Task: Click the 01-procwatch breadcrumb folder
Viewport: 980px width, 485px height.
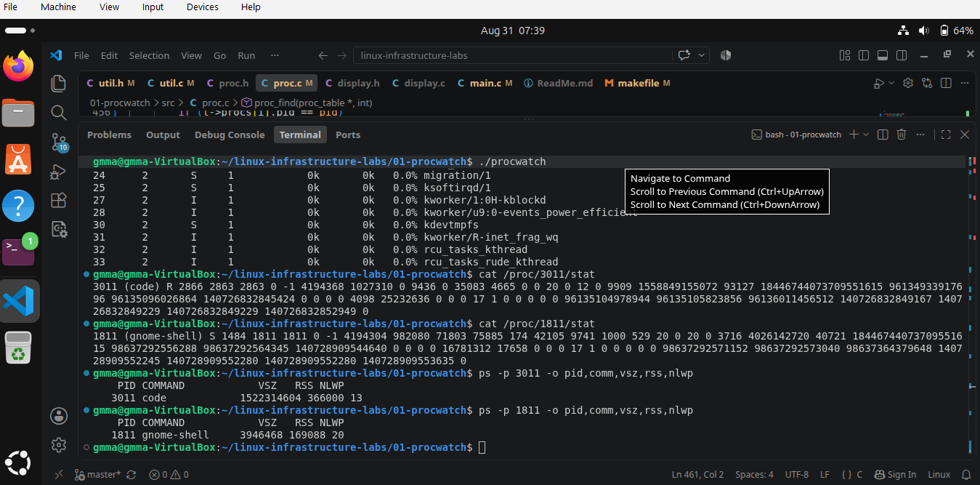Action: (x=120, y=103)
